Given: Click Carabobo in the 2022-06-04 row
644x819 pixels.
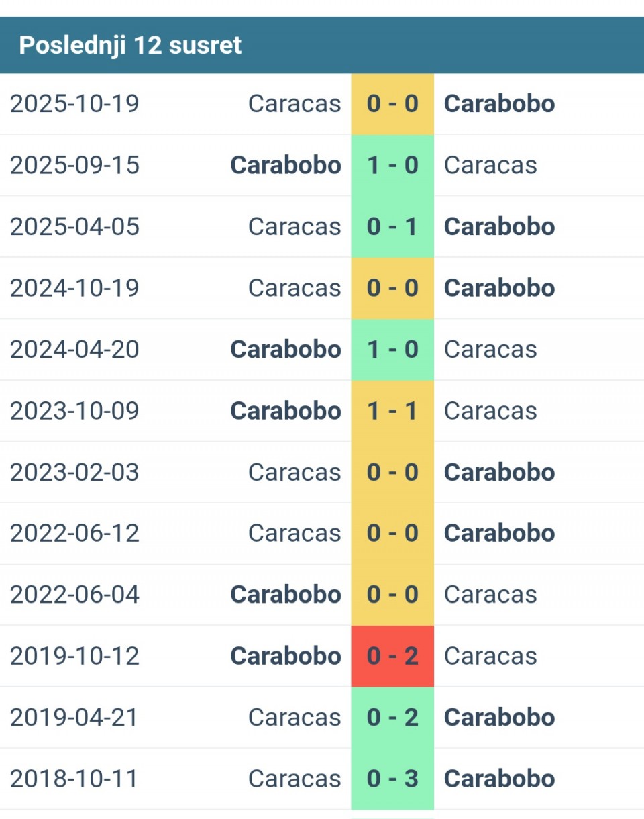Looking at the screenshot, I should pyautogui.click(x=286, y=595).
